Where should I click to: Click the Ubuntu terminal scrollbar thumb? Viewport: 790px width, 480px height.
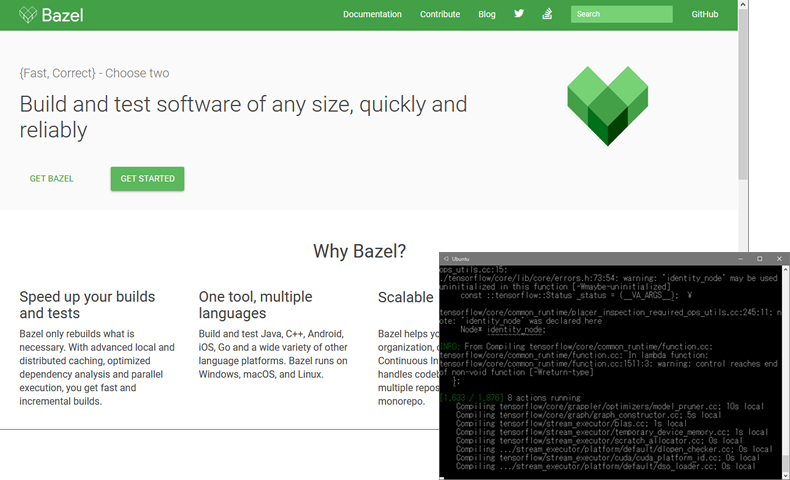click(x=785, y=461)
